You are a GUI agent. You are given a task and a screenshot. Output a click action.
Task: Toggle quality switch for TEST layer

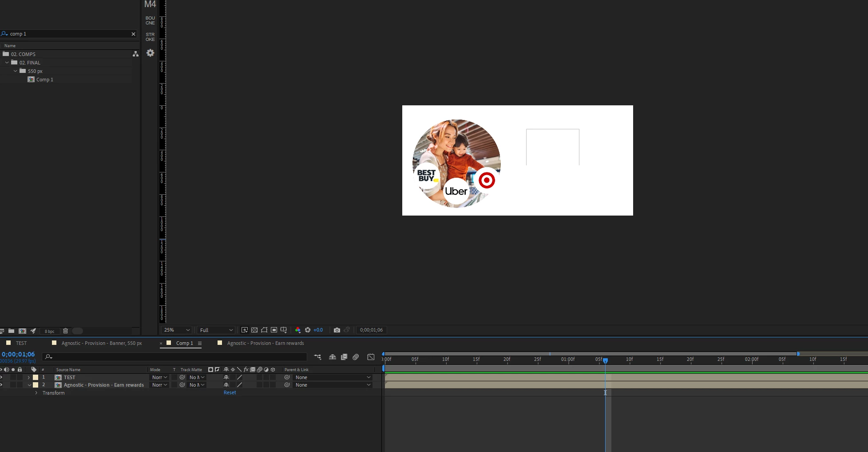(x=239, y=377)
